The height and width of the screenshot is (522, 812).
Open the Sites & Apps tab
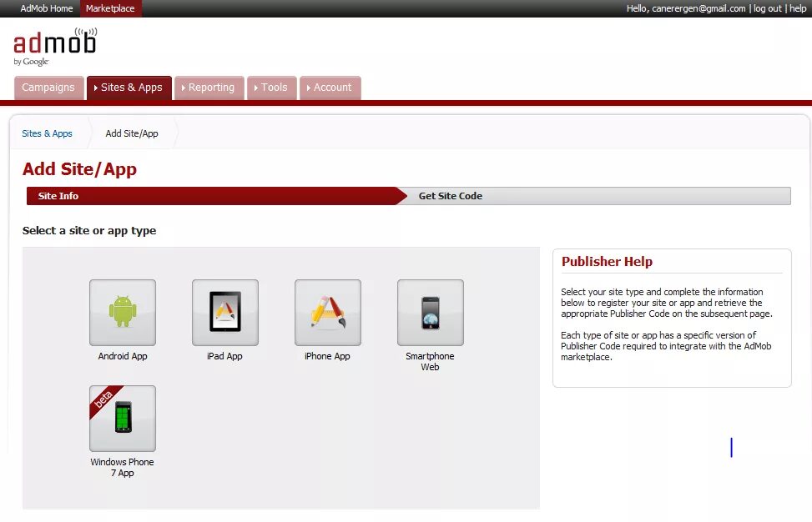pos(129,88)
